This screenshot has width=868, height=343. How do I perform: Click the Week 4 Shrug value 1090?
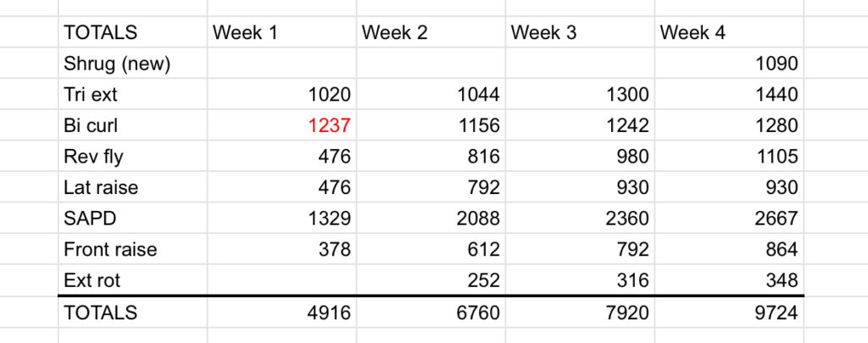777,64
